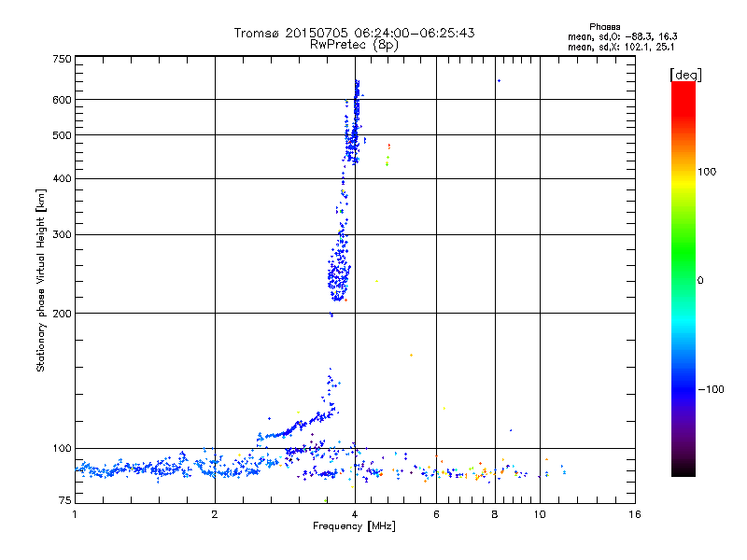Click the colorbar tick label '-100'

click(711, 389)
